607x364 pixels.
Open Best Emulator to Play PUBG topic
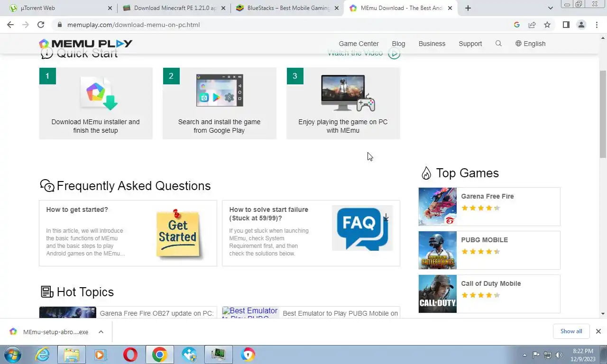click(x=340, y=313)
